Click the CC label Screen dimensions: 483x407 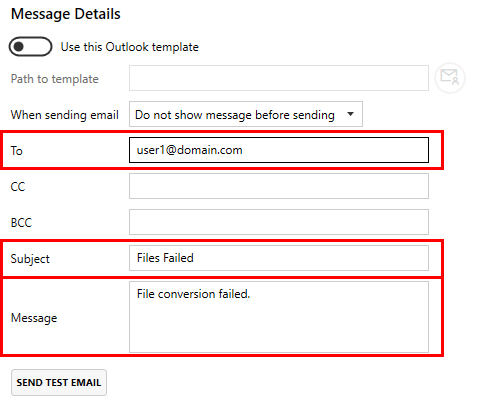pos(18,187)
